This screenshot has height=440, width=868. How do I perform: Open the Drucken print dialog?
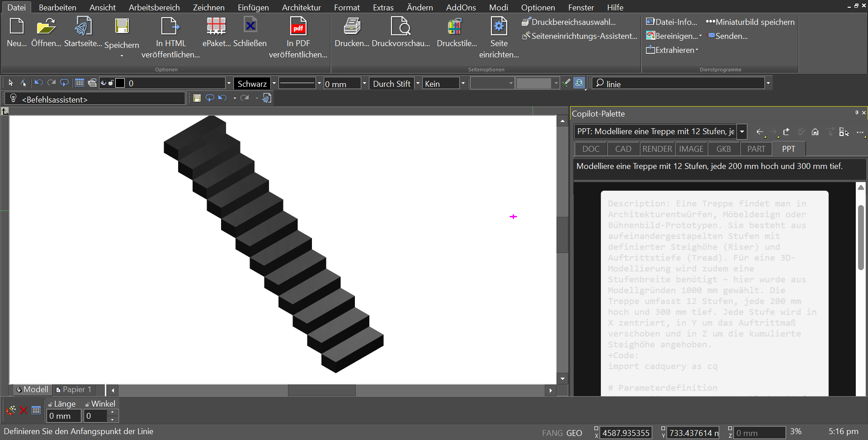[x=352, y=26]
